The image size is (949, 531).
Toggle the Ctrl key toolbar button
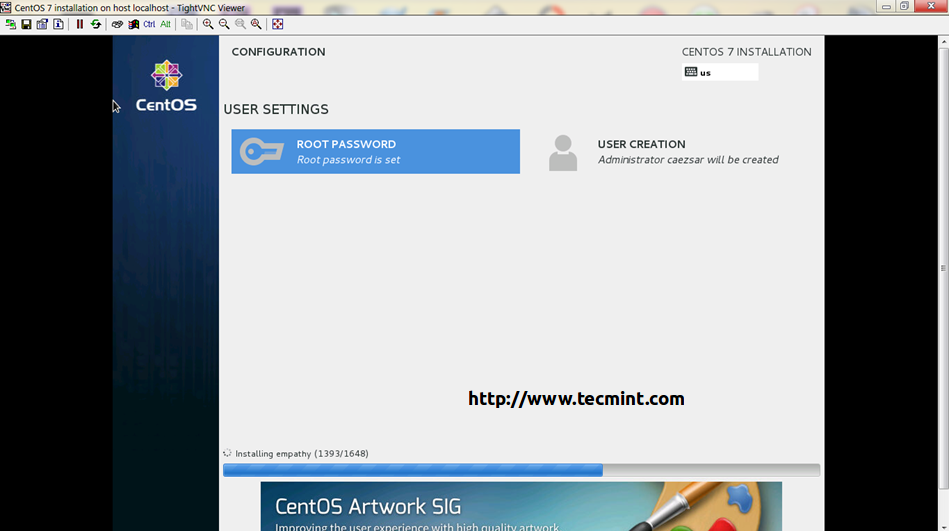coord(149,24)
